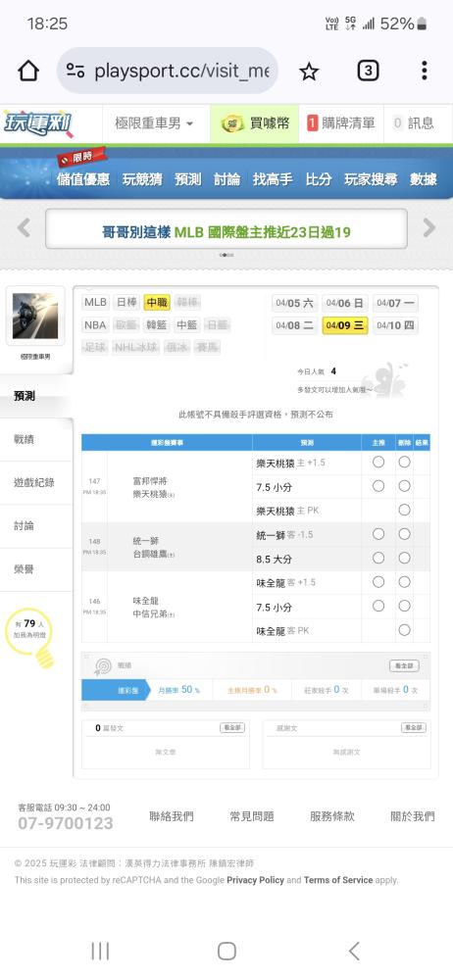Screen dimensions: 453x980
Task: Select 刪除 radio for 統一獅 客 -1.5
Action: 405,534
